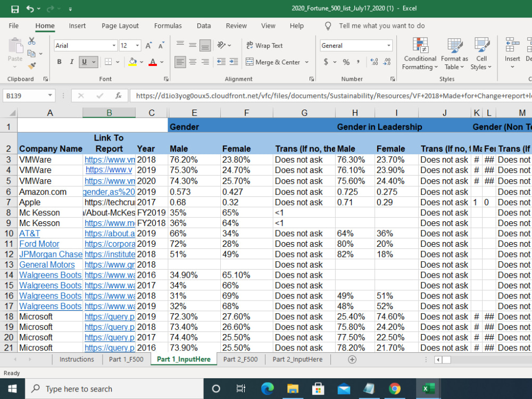Image resolution: width=532 pixels, height=399 pixels.
Task: Toggle Merge & Center
Action: [x=273, y=62]
